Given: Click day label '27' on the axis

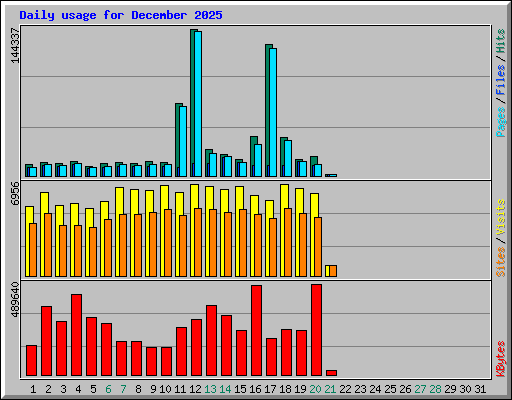Looking at the screenshot, I should tap(420, 389).
